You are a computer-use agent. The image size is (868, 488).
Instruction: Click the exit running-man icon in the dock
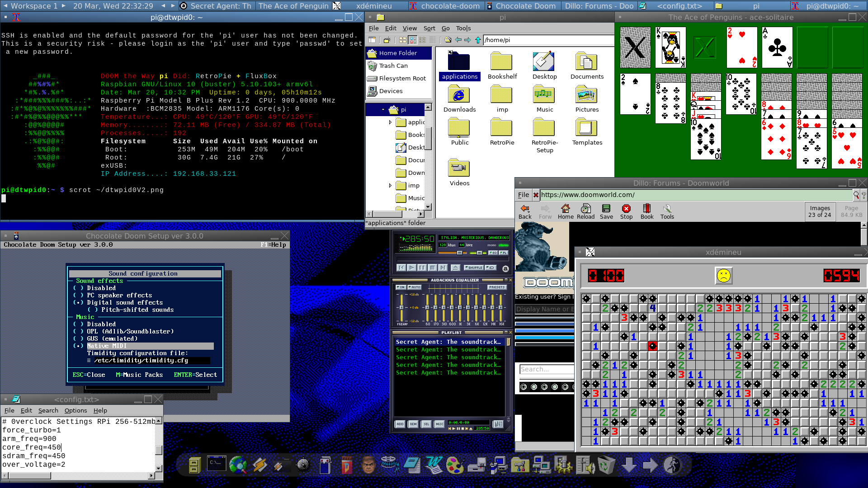click(x=672, y=465)
